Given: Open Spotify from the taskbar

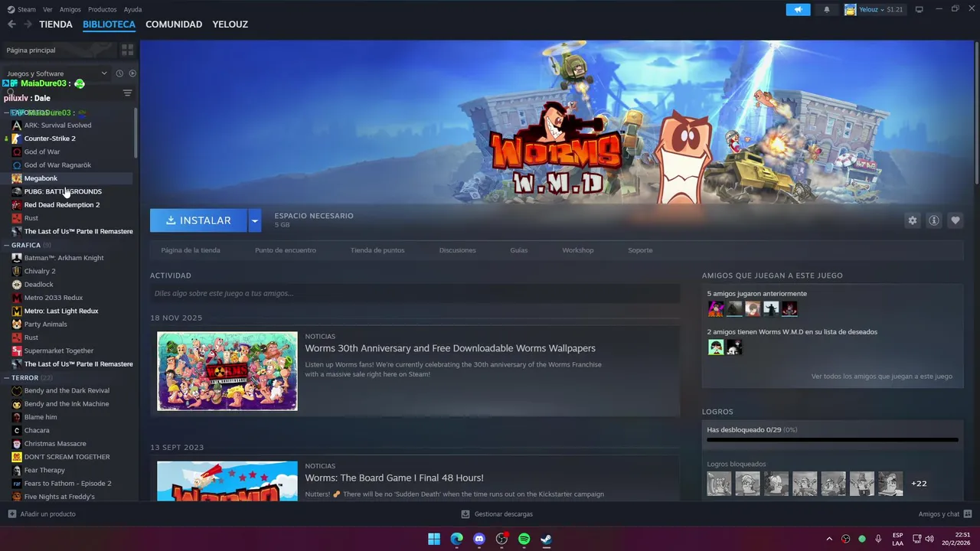Looking at the screenshot, I should point(524,539).
